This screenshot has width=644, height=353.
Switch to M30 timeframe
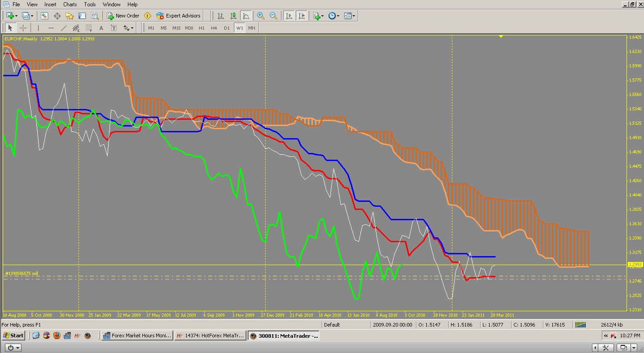(189, 28)
